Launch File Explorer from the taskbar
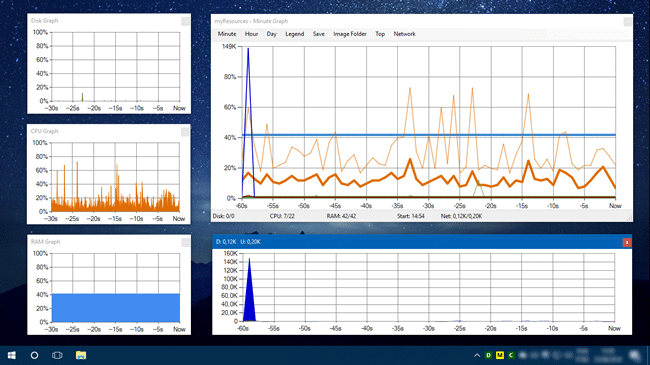Screen dimensions: 650x365 (81, 355)
